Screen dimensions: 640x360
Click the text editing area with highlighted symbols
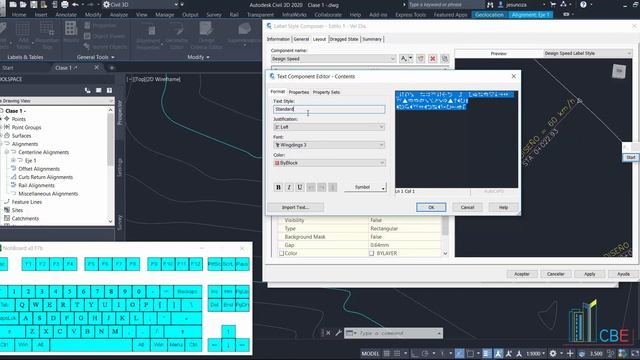point(456,139)
